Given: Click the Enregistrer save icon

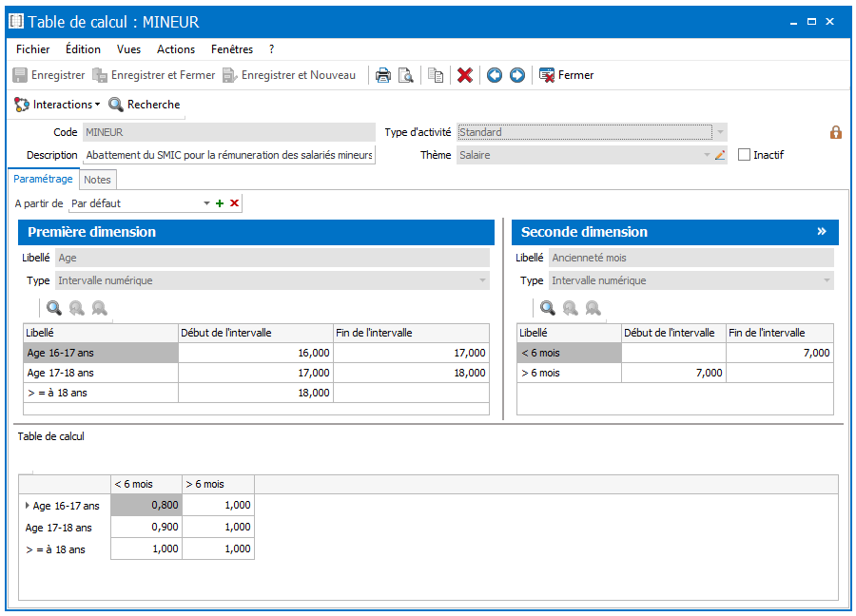Looking at the screenshot, I should click(20, 75).
